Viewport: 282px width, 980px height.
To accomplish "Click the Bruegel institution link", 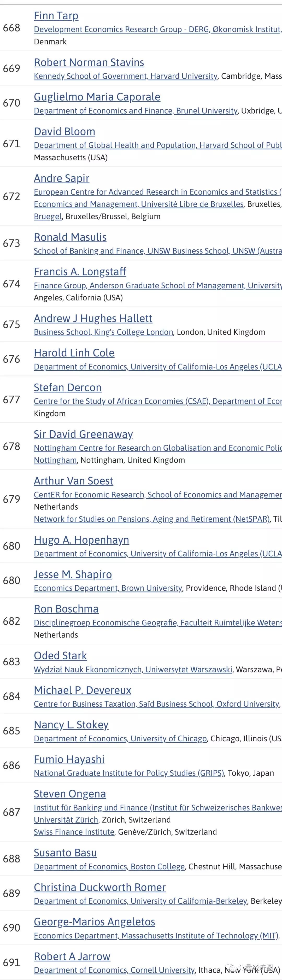I will pos(48,216).
